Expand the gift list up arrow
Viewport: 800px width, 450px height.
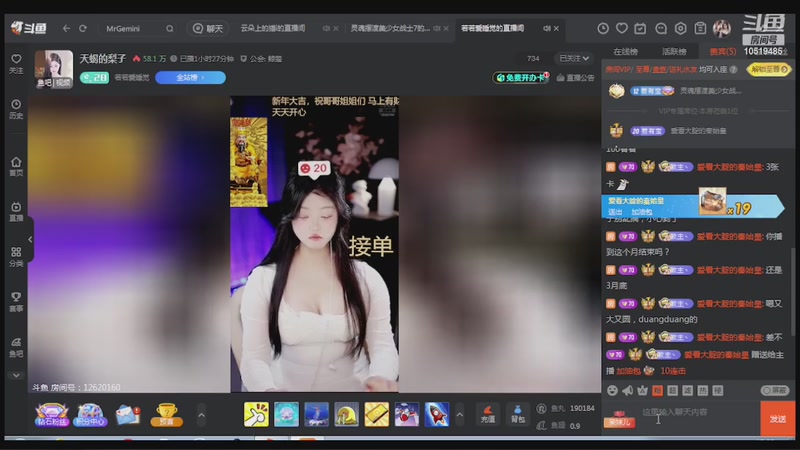(x=459, y=414)
